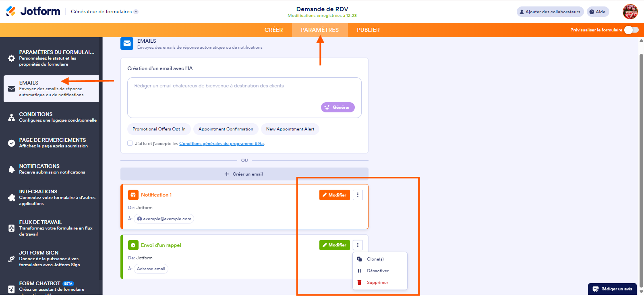Open the user profile avatar

pos(630,12)
